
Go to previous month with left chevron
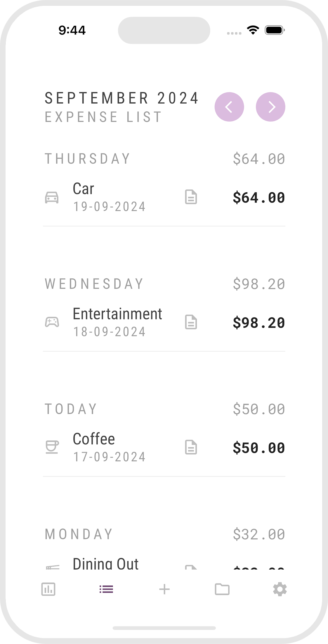click(229, 107)
